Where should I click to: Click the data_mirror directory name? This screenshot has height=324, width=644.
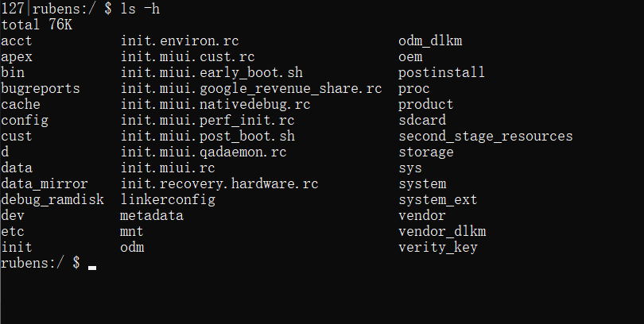pos(45,183)
